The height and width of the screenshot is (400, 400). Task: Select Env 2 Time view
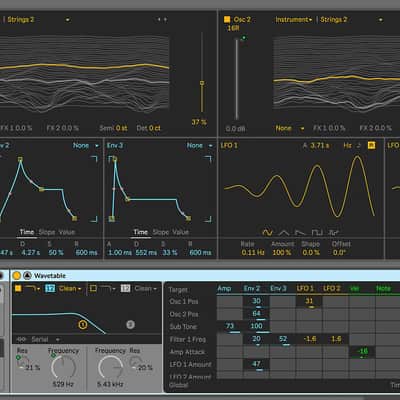tap(27, 232)
